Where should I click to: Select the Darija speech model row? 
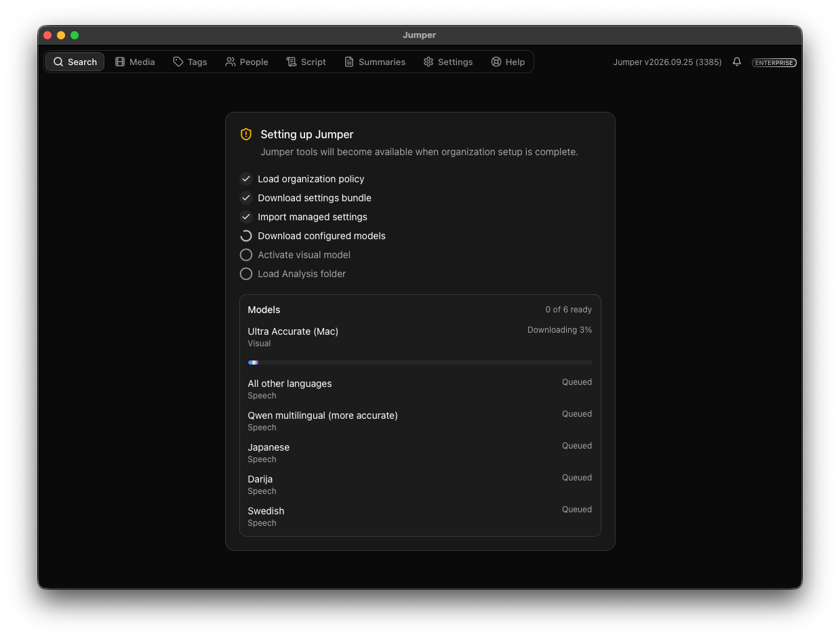[420, 485]
